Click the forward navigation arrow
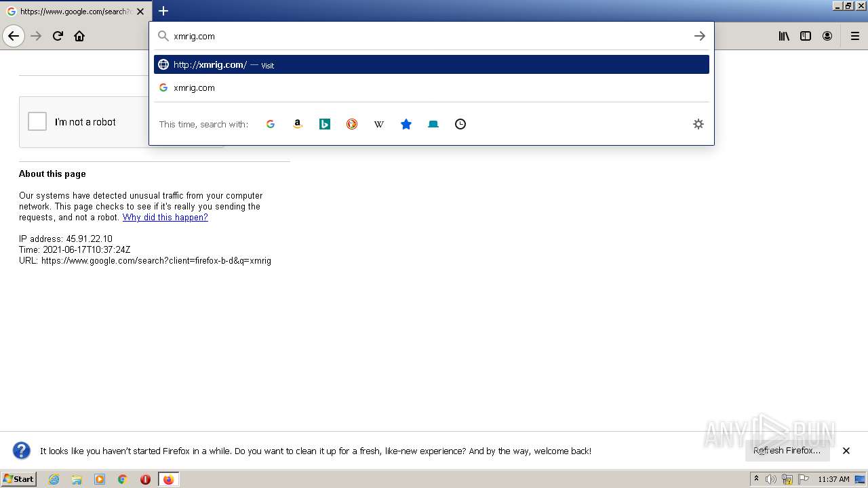Image resolution: width=868 pixels, height=488 pixels. point(37,36)
